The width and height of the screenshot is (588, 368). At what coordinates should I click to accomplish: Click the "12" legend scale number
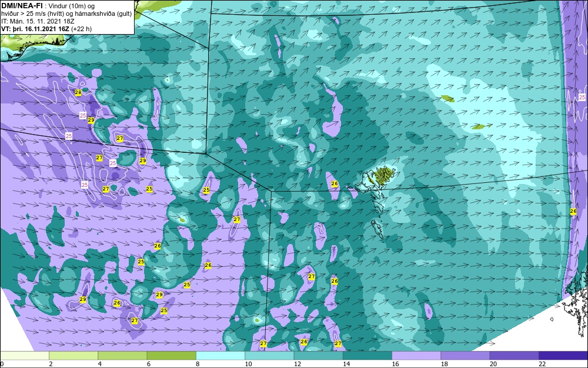pos(298,364)
